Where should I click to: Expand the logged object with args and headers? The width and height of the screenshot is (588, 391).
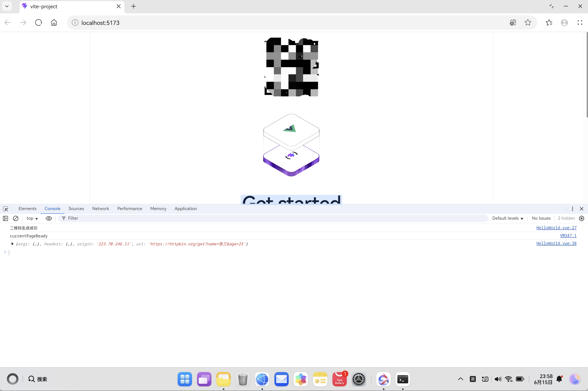click(x=12, y=244)
